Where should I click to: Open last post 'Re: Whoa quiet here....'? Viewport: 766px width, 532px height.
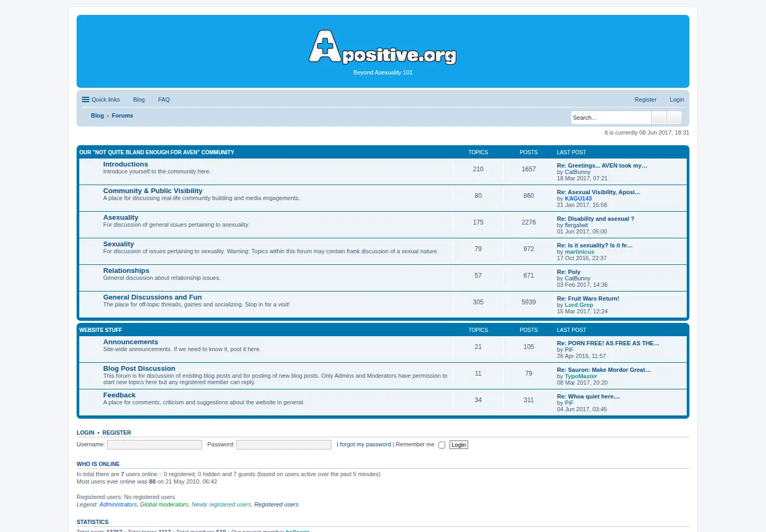pyautogui.click(x=588, y=396)
